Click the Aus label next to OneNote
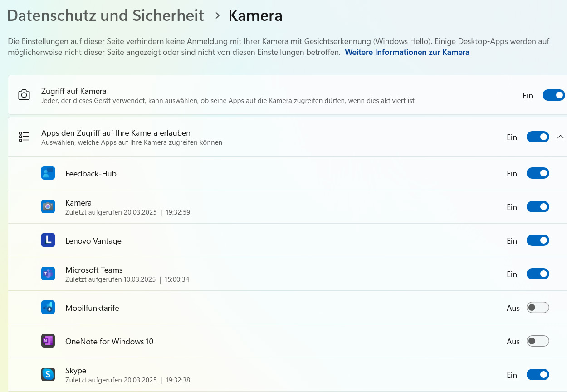 point(513,342)
